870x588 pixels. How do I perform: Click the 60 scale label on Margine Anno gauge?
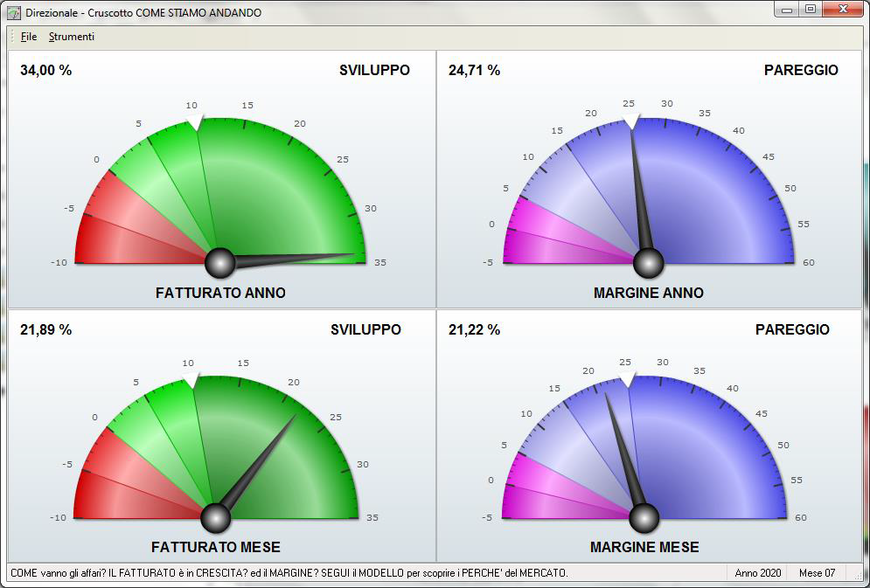(x=809, y=263)
